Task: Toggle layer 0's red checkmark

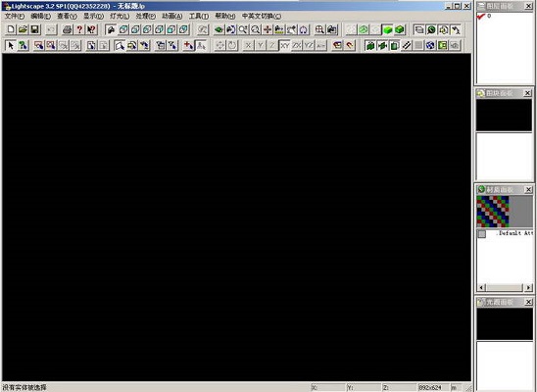Action: coord(481,16)
